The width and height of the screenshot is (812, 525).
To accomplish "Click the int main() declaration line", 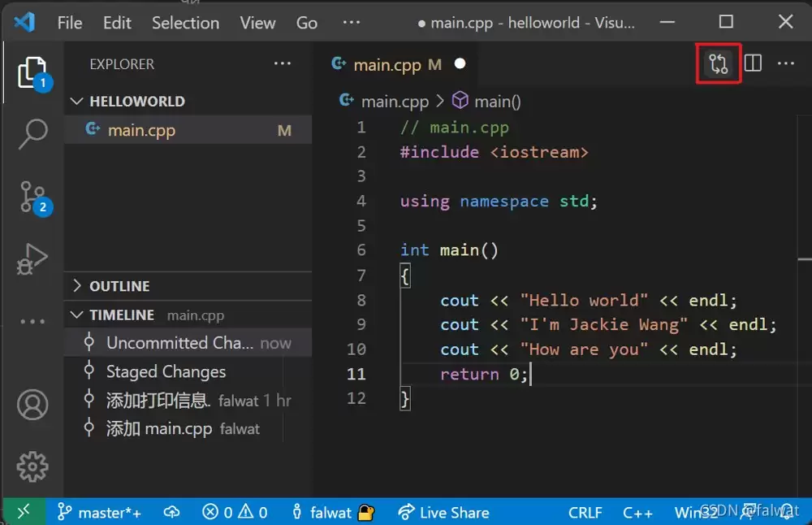I will coord(449,250).
